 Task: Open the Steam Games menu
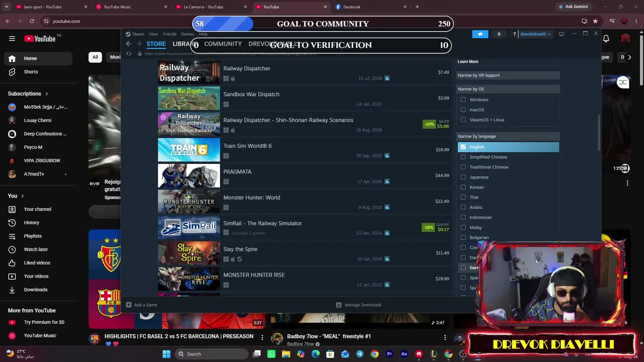click(x=188, y=34)
